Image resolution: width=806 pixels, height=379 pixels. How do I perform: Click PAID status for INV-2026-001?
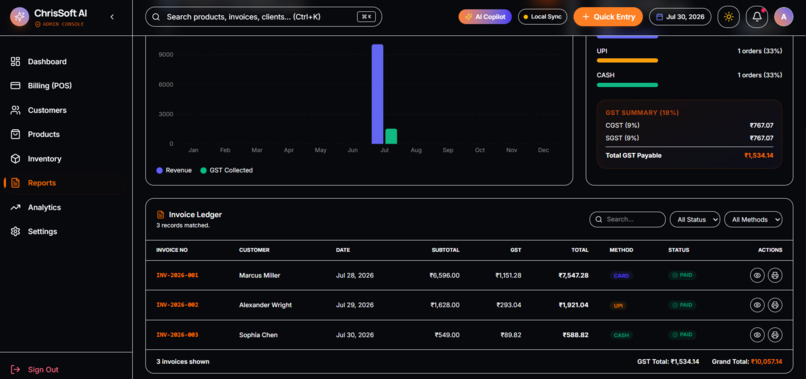click(682, 276)
